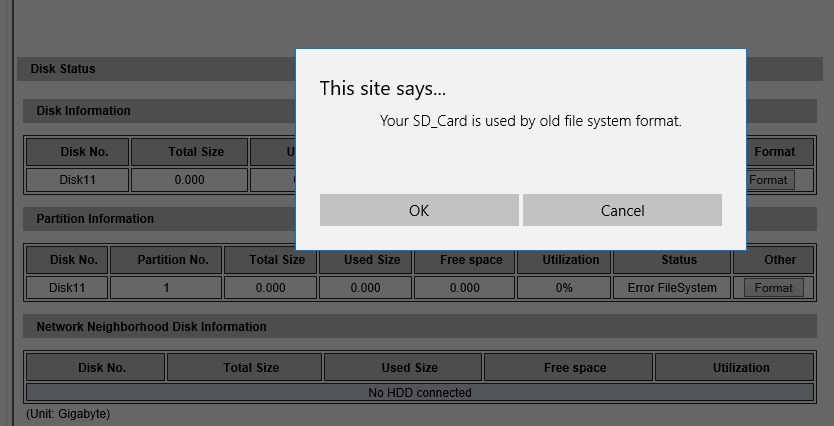Screen dimensions: 834x426
Task: Click Disk No. header in Network Neighborhood table
Action: (95, 367)
